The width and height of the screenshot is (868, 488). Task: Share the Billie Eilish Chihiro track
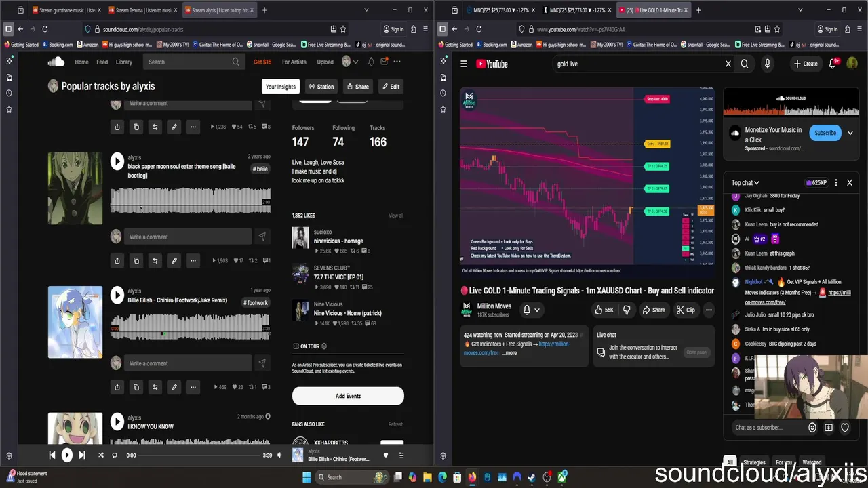tap(117, 387)
